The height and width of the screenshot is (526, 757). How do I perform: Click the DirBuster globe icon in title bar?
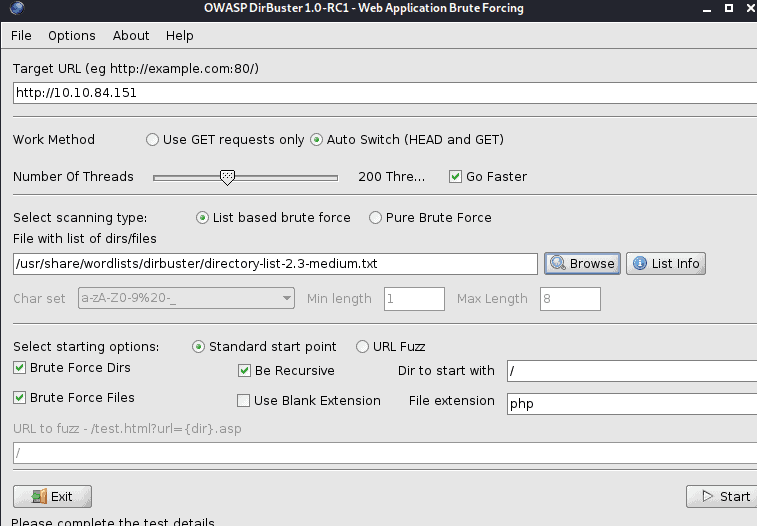pos(17,8)
